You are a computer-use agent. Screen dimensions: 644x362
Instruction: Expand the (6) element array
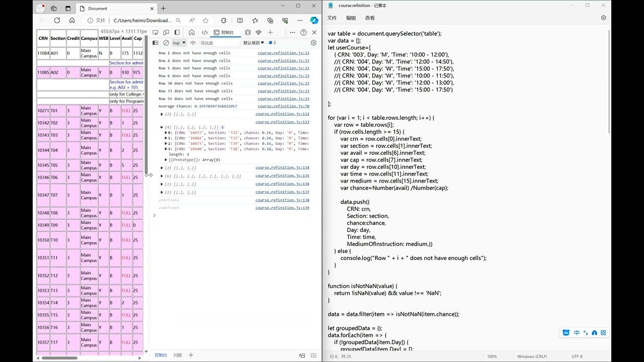pos(162,176)
